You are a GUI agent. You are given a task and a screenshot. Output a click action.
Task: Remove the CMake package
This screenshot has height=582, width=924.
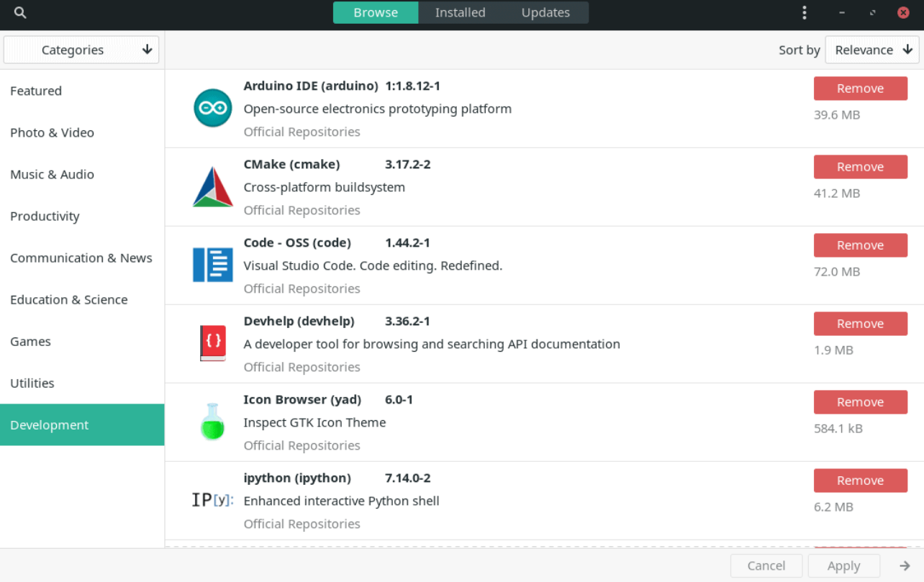861,167
